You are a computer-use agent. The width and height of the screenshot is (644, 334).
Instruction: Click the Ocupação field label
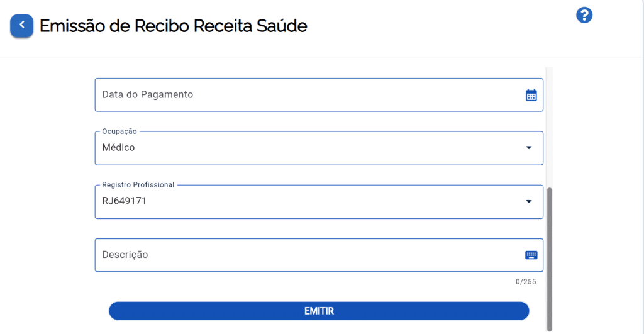(x=119, y=131)
